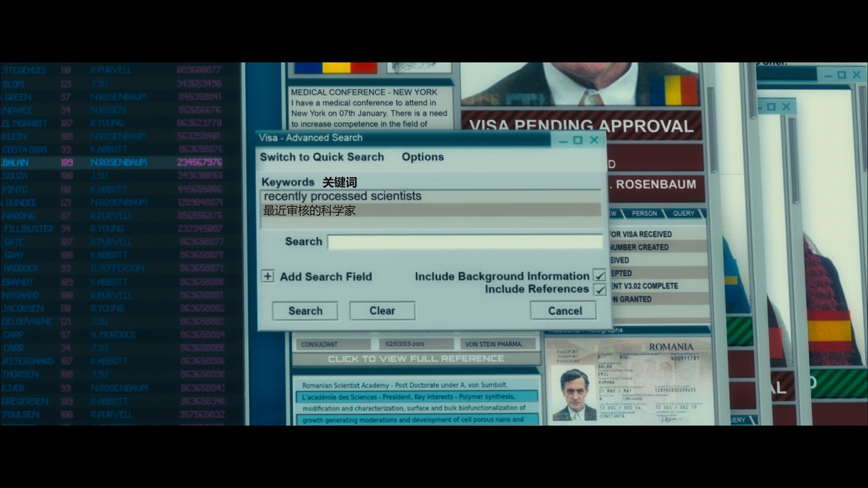Screen dimensions: 868x488
Task: Enable Include References checkbox
Action: [x=598, y=290]
